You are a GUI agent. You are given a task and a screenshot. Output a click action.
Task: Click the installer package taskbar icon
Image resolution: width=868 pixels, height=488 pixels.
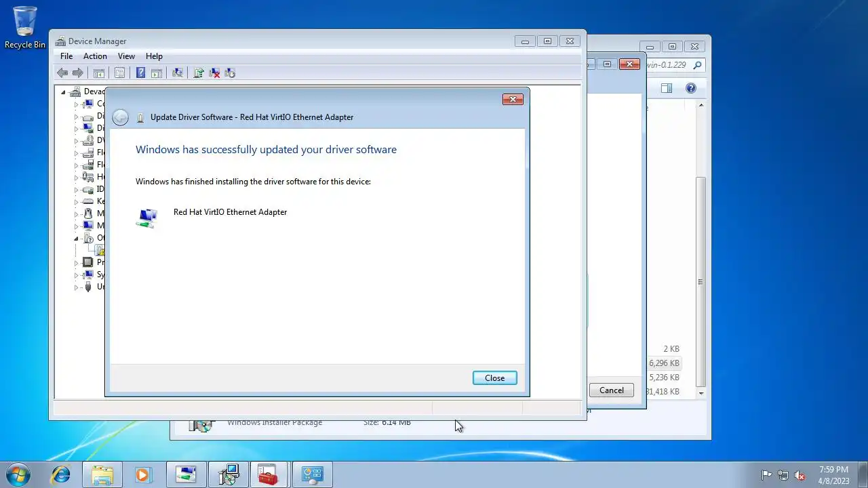click(228, 474)
